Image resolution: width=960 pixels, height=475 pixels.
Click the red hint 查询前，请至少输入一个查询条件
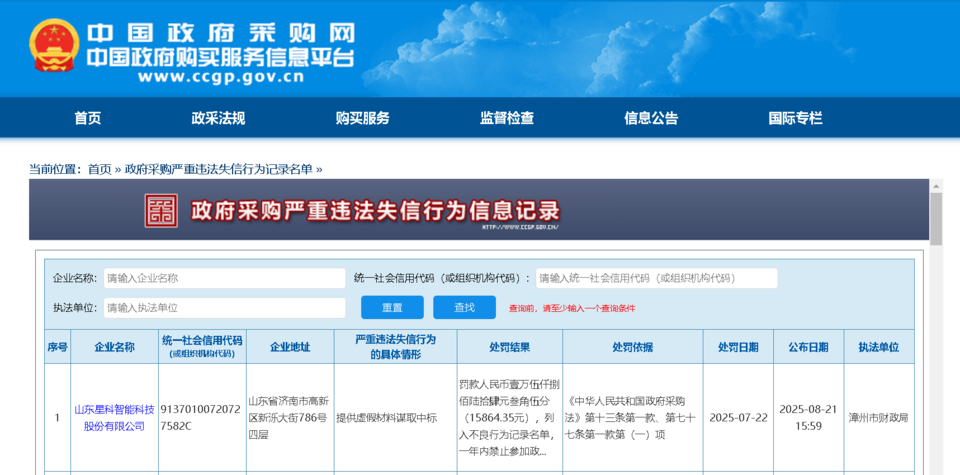coord(572,308)
